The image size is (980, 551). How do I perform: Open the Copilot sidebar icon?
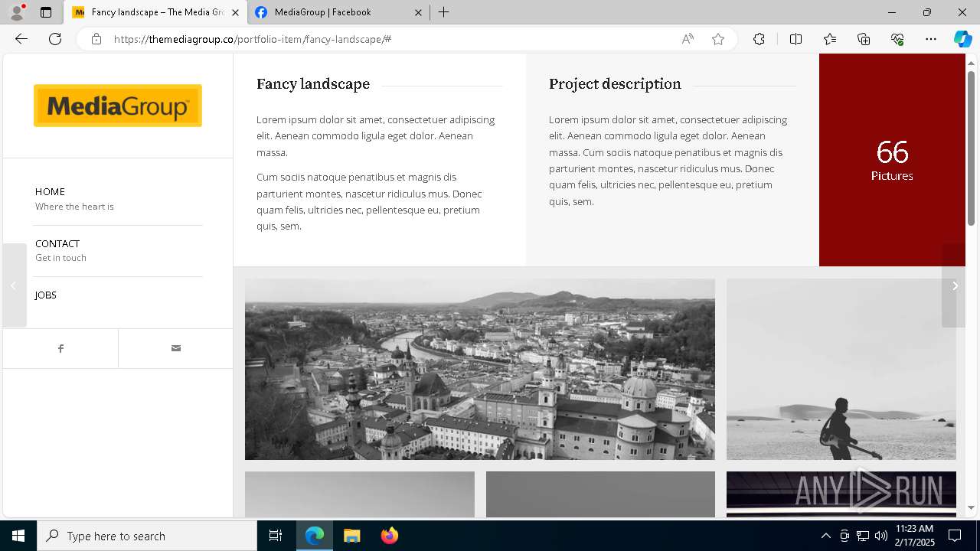pyautogui.click(x=962, y=39)
